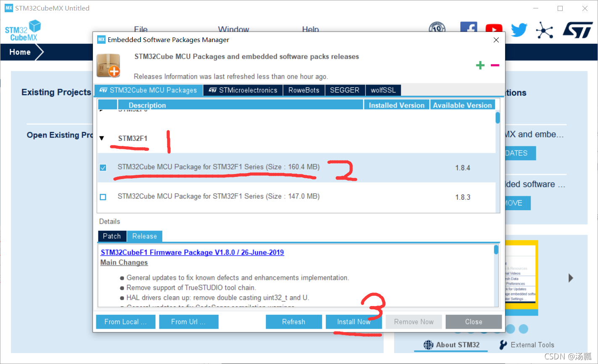Open the Help menu
Viewport: 598px width, 364px height.
tap(310, 29)
